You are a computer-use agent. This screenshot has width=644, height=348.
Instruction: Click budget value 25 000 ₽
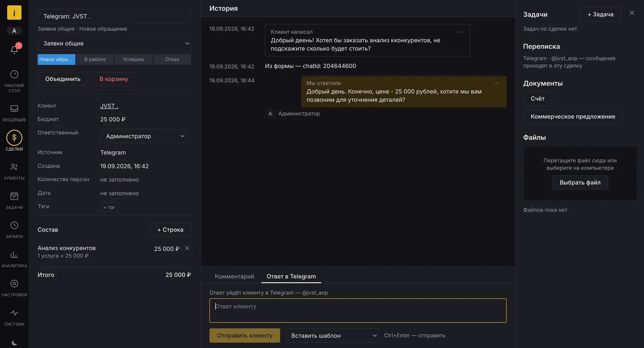coord(113,119)
